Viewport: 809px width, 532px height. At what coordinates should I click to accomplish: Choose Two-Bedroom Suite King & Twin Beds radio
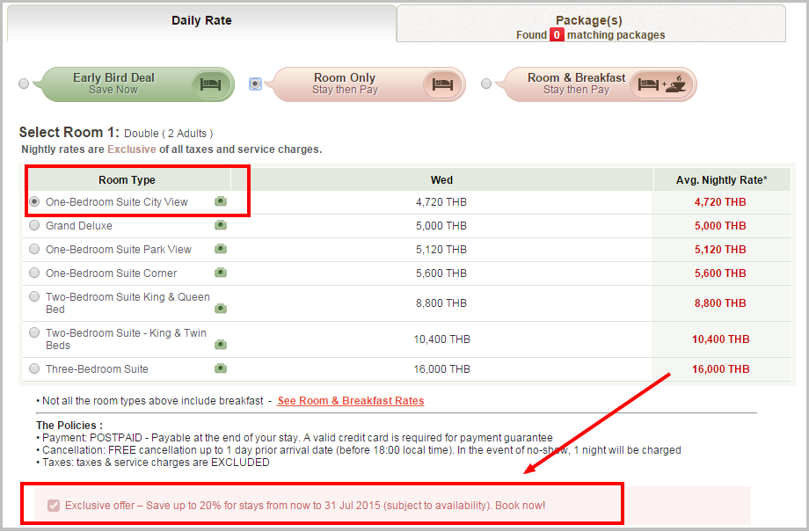pyautogui.click(x=34, y=332)
